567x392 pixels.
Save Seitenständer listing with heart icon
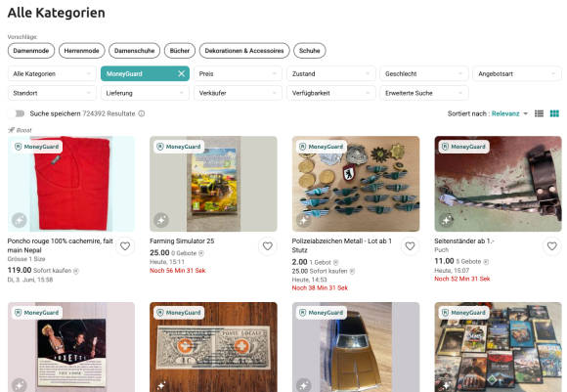[551, 246]
